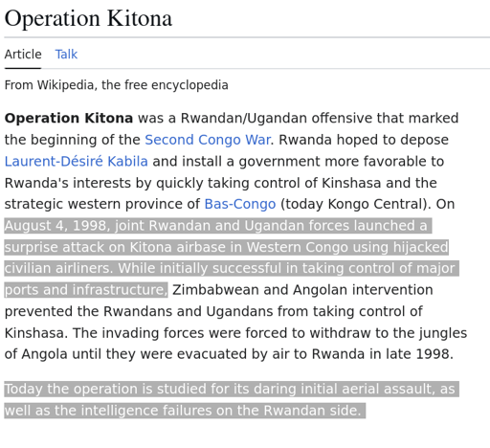This screenshot has height=448, width=490.
Task: Click highlighted text 'ports and infrastructure'
Action: (x=84, y=290)
